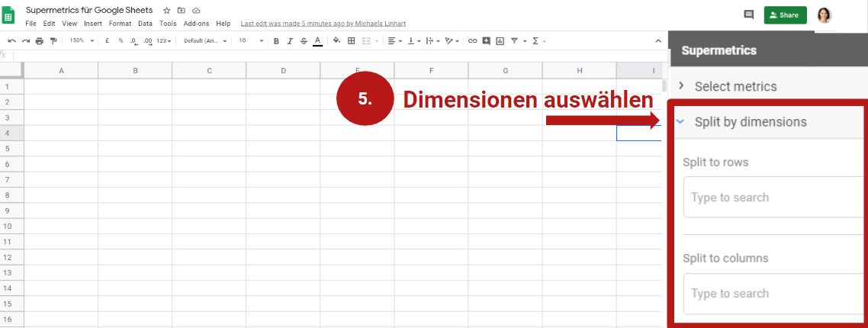This screenshot has width=868, height=328.
Task: Open the text color picker
Action: tap(317, 40)
